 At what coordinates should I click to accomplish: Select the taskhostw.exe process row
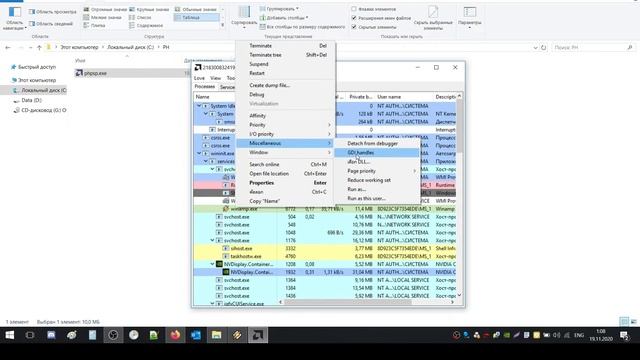click(324, 256)
